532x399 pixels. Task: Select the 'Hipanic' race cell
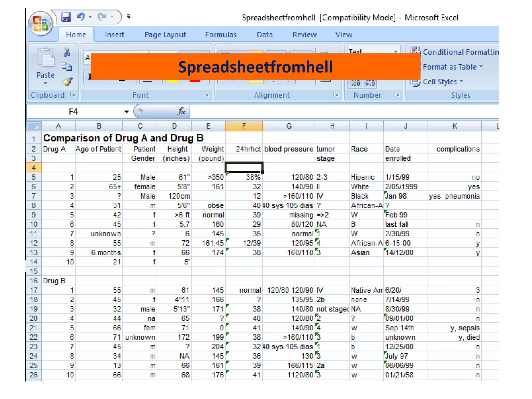pos(366,177)
